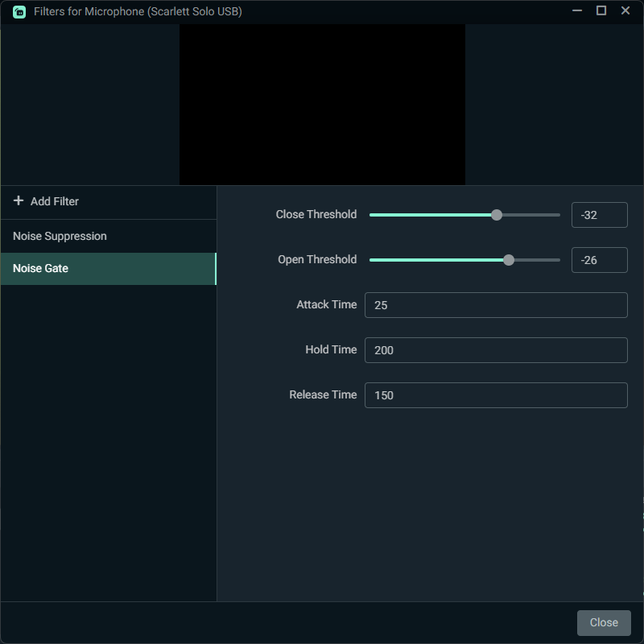Viewport: 644px width, 644px height.
Task: Close the window using the title bar X
Action: (x=625, y=11)
